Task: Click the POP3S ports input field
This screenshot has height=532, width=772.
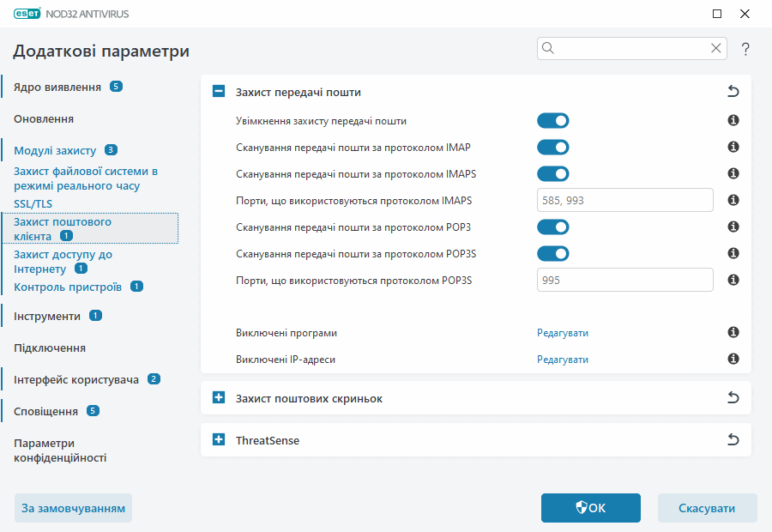Action: point(624,279)
